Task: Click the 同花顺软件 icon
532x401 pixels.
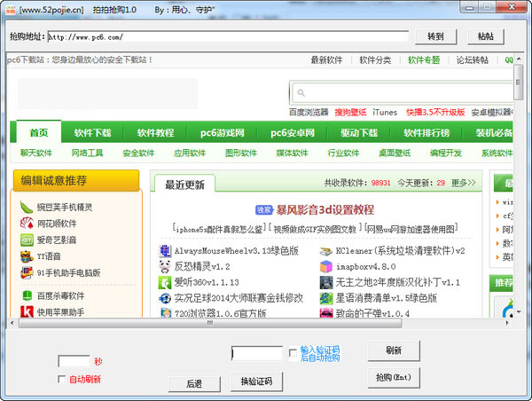Action: (x=26, y=224)
